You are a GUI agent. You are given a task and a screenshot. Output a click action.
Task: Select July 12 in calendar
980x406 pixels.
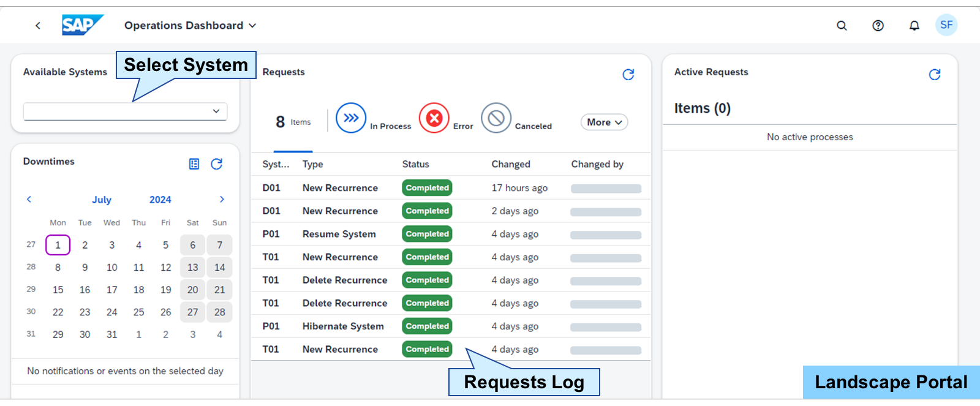tap(165, 268)
